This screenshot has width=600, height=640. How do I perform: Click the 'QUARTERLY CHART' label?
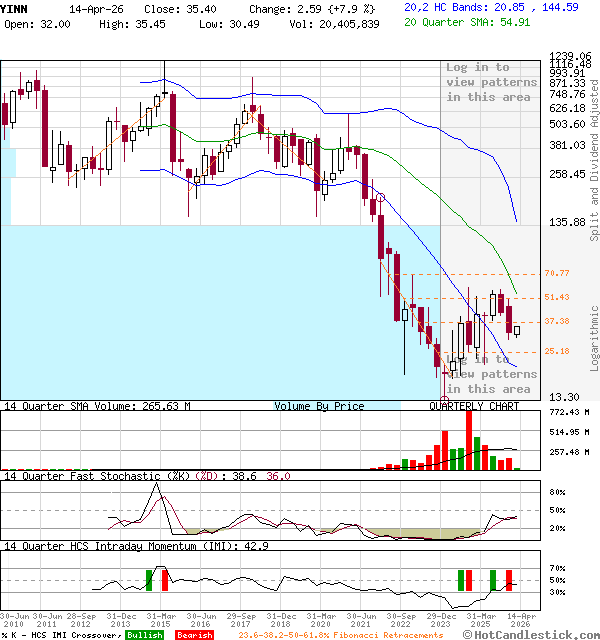tap(474, 406)
